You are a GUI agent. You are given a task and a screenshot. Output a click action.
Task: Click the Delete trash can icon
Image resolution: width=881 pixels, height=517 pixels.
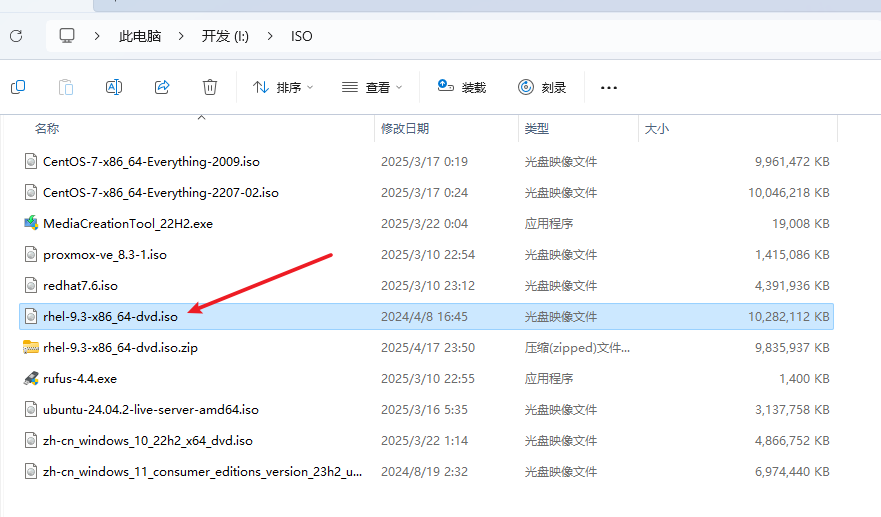[x=210, y=87]
